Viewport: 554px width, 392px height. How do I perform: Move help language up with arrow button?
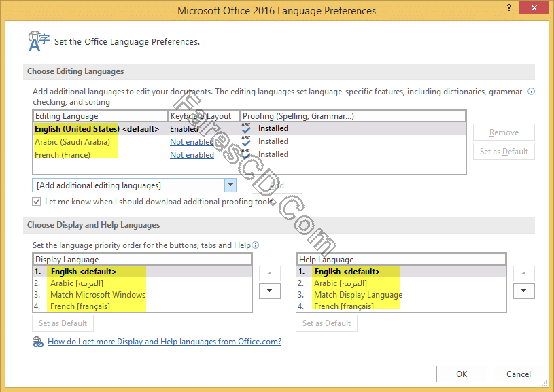523,273
